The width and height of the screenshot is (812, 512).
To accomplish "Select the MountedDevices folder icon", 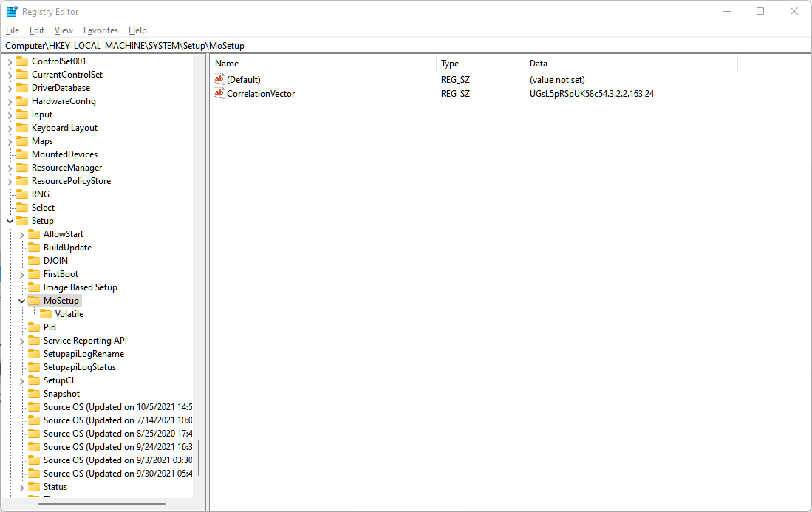I will [x=22, y=154].
